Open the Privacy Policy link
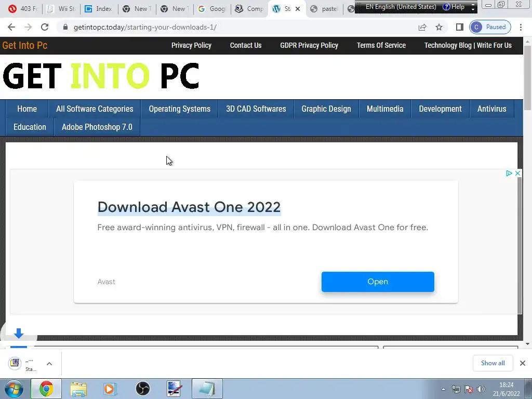Viewport: 532px width, 399px height. [191, 46]
